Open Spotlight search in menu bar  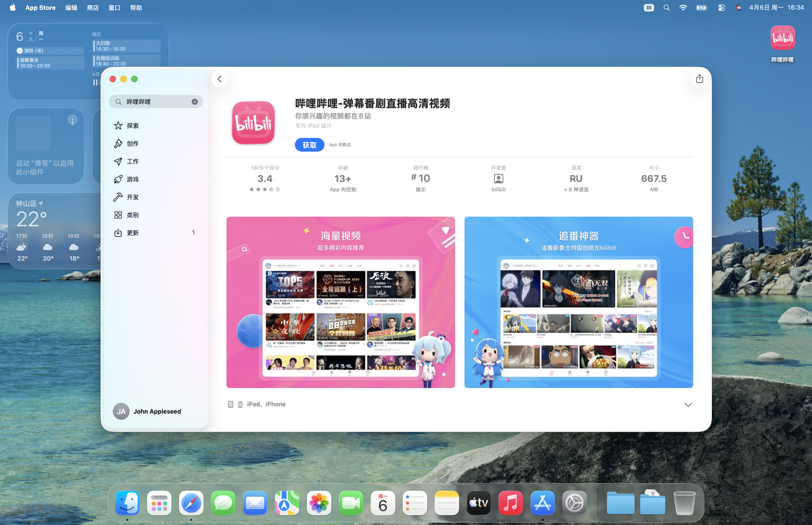pos(666,7)
